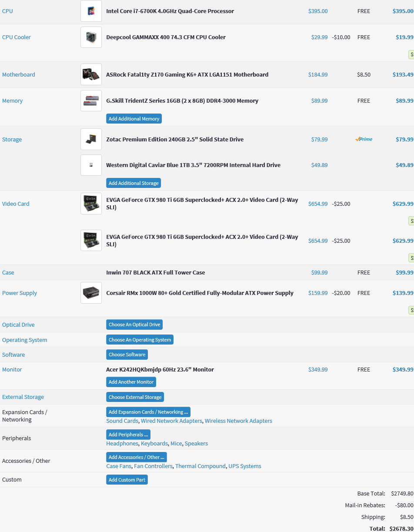
Task: Open Acer K242HQKbmjdp monitor name
Action: (x=160, y=369)
